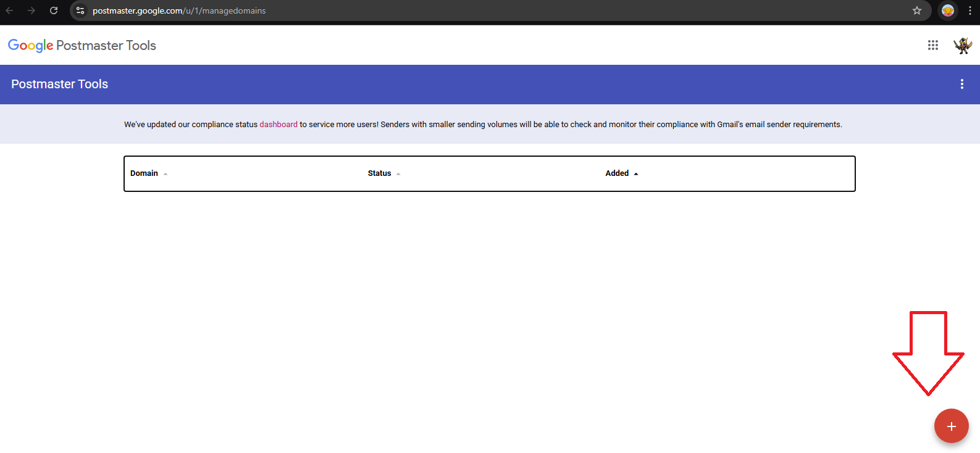Go back to the previous page
The height and width of the screenshot is (453, 980).
10,10
